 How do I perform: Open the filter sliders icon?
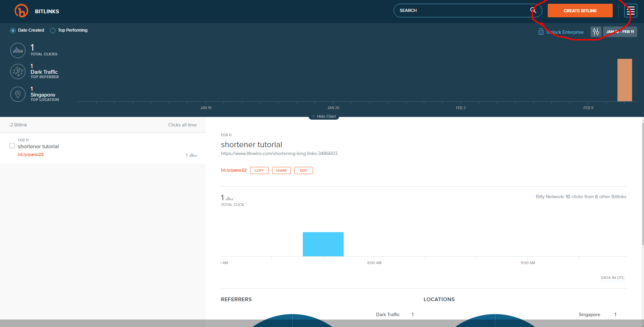tap(596, 32)
